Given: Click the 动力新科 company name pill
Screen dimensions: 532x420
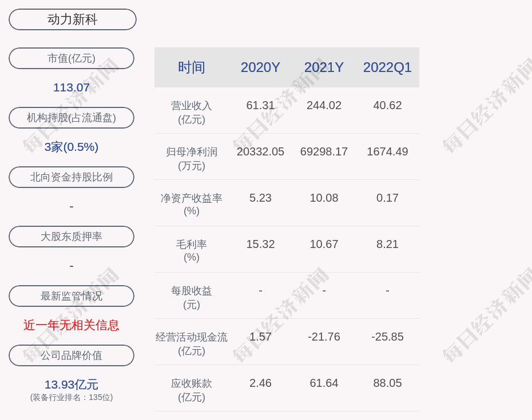Looking at the screenshot, I should [x=72, y=19].
